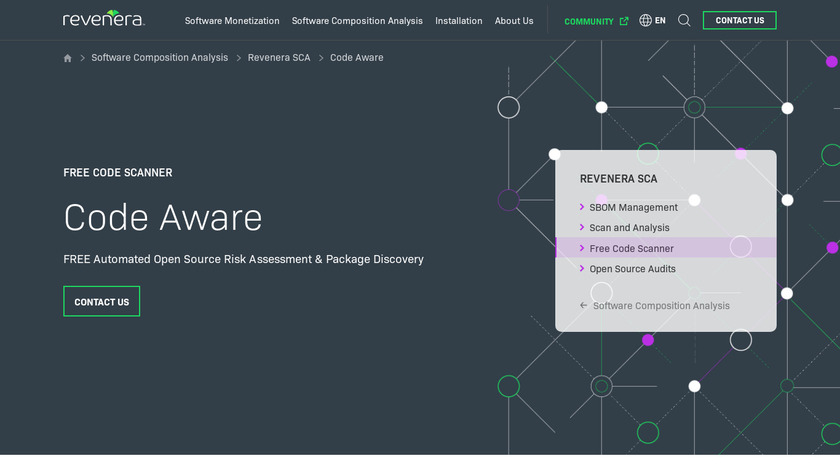Viewport: 840px width, 472px height.
Task: Open the search magnifier icon
Action: (x=684, y=20)
